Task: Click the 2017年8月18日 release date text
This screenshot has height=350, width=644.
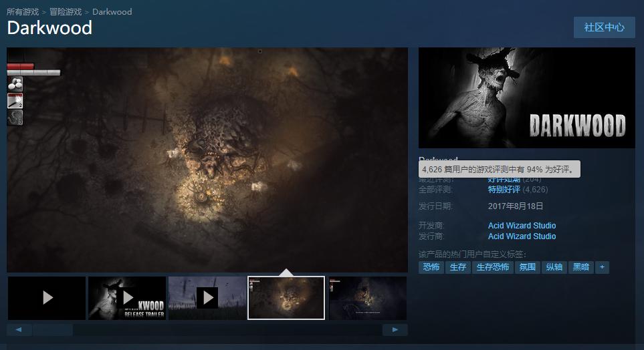Action: click(516, 206)
